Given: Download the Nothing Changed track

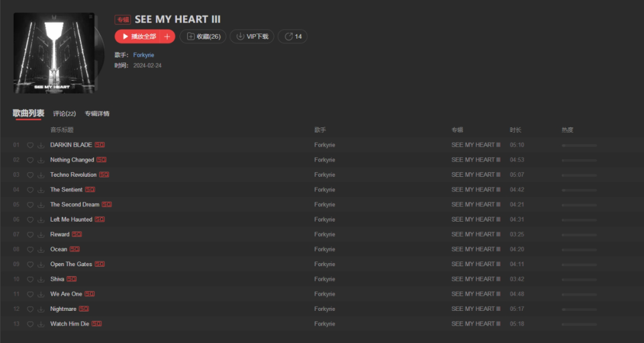Looking at the screenshot, I should point(41,160).
